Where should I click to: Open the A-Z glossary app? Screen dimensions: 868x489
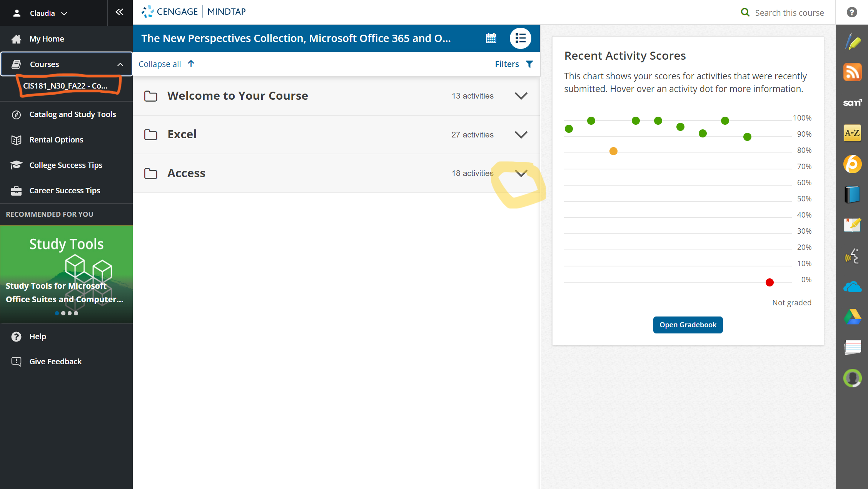point(852,133)
